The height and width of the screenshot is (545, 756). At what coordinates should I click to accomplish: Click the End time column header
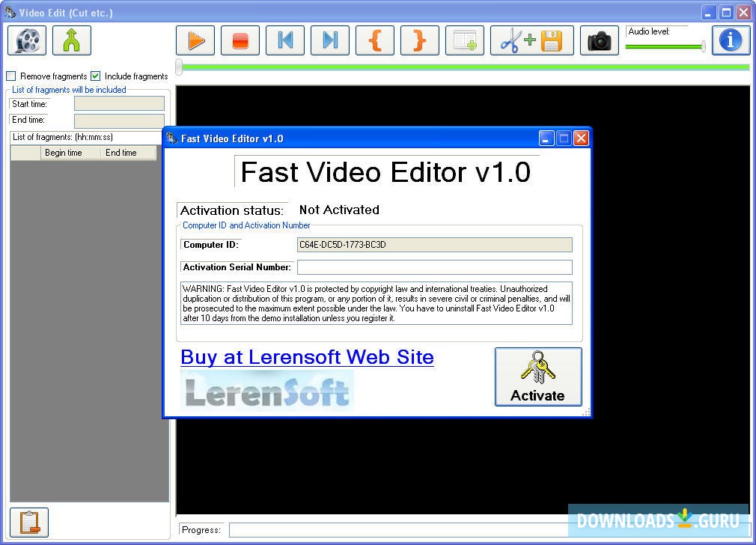click(x=128, y=153)
